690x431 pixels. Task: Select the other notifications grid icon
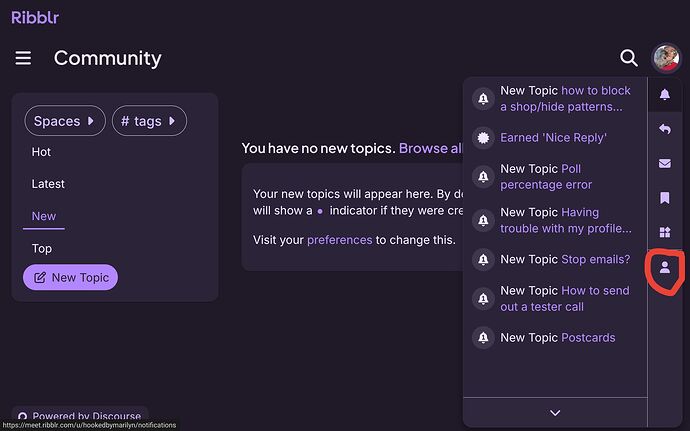[665, 232]
